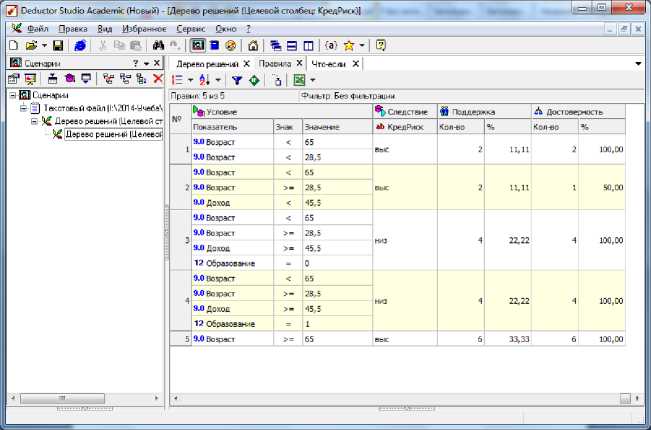
Task: Click the home icon in main toolbar
Action: coord(253,46)
